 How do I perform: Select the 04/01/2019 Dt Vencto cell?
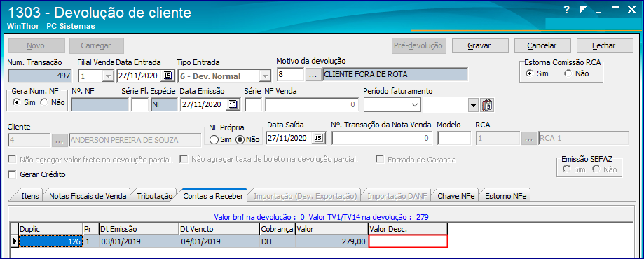(x=219, y=241)
